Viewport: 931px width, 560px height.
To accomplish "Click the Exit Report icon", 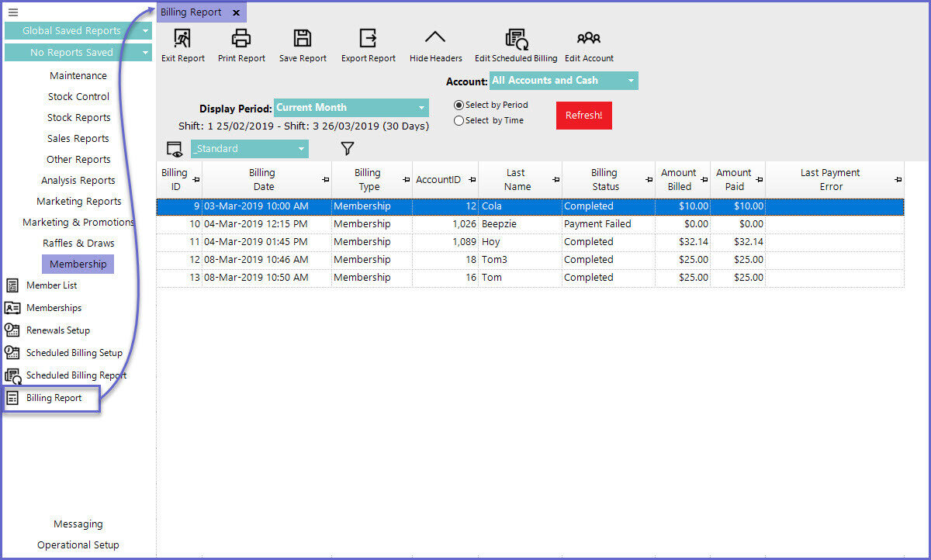I will (182, 39).
